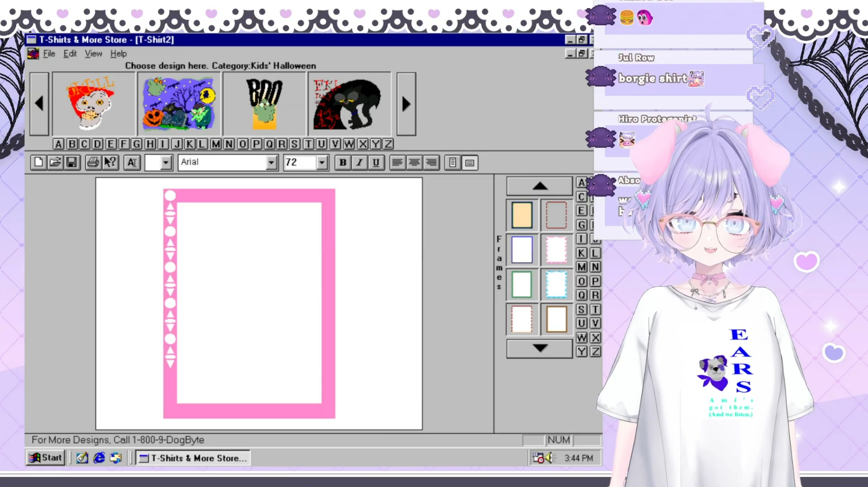
Task: Click the Save disk icon
Action: point(72,162)
